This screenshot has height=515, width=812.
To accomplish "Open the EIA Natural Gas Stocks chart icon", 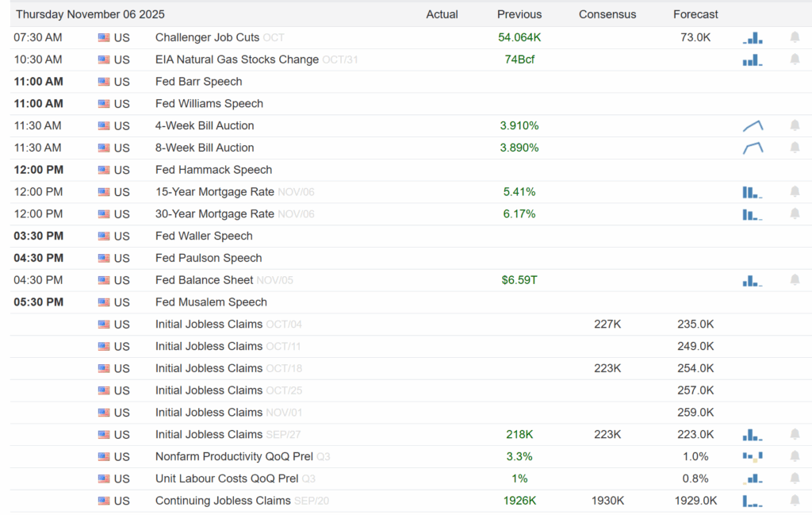I will 753,60.
